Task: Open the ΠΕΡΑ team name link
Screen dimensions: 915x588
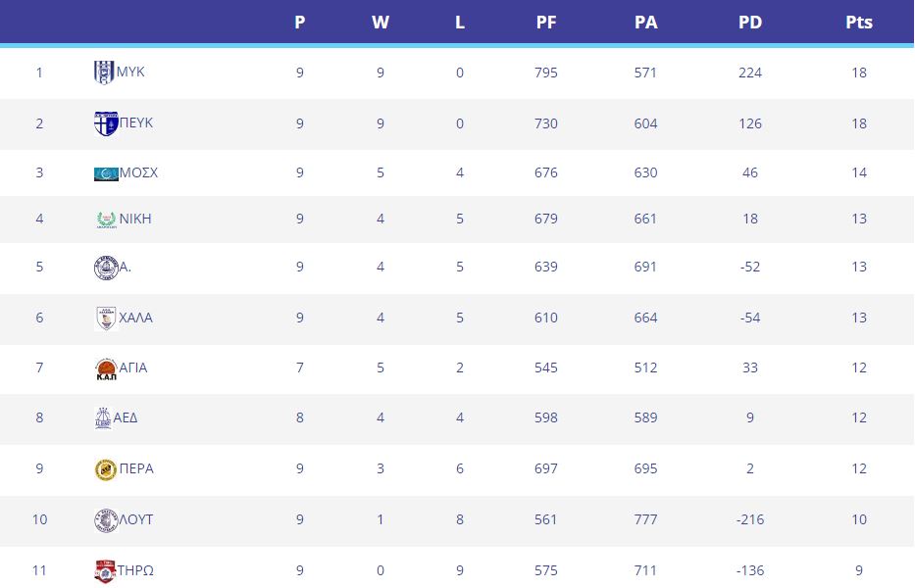Action: pyautogui.click(x=136, y=469)
